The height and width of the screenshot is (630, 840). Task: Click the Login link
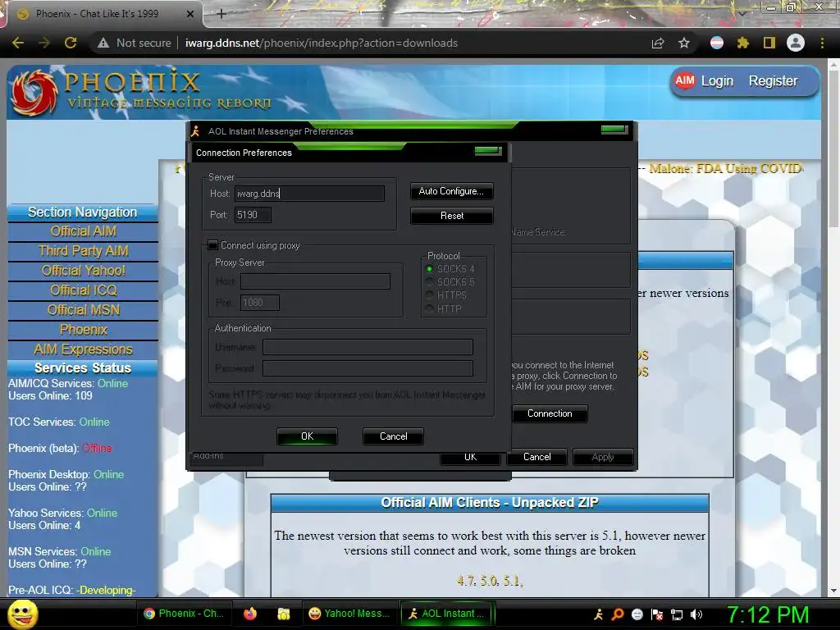[717, 81]
